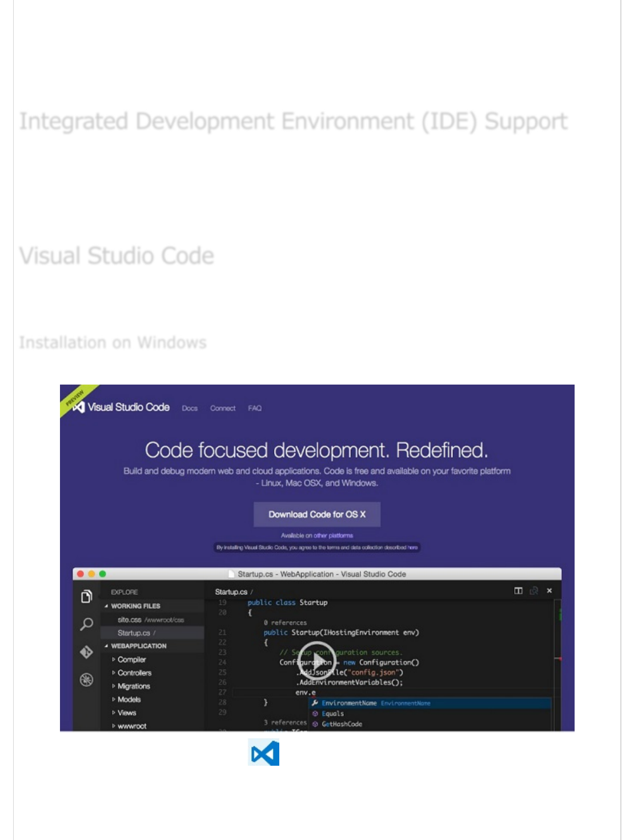Click the '3 references' code lens
Image resolution: width=634 pixels, height=840 pixels.
click(286, 722)
